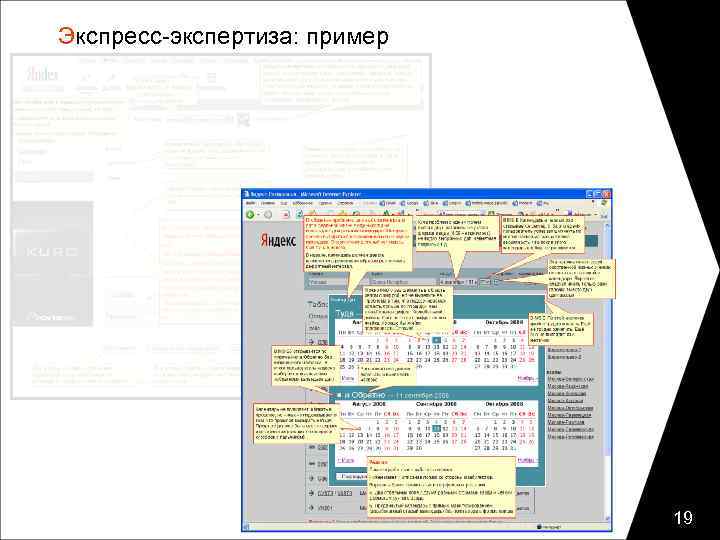This screenshot has height=540, width=720.
Task: Click the Яндекс logo in the faded background page
Action: coord(42,74)
